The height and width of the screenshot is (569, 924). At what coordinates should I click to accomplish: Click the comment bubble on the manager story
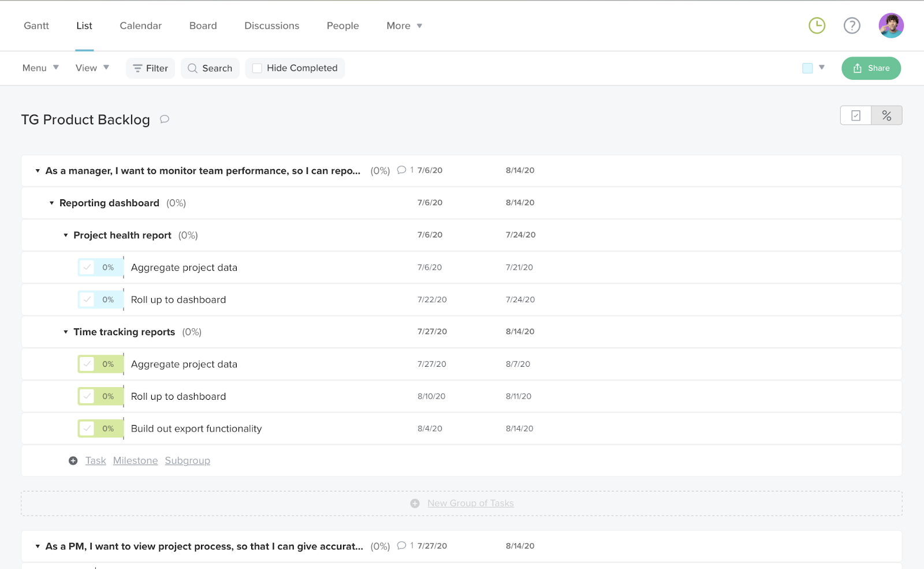[x=401, y=170]
